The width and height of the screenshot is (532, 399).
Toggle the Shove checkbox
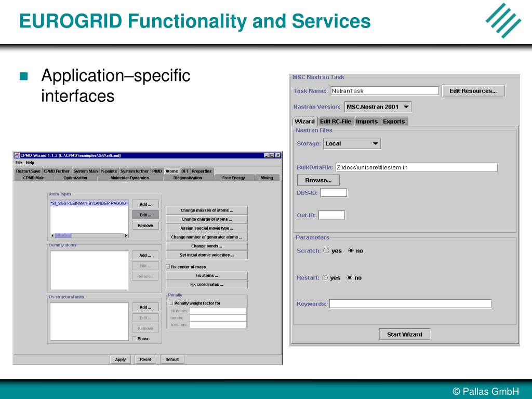(x=135, y=338)
